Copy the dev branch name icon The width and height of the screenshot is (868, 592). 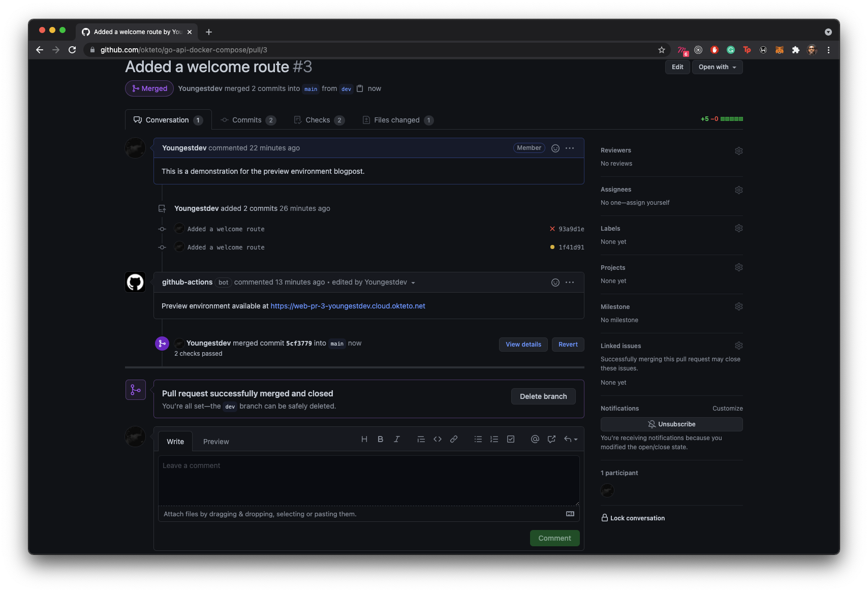tap(360, 88)
